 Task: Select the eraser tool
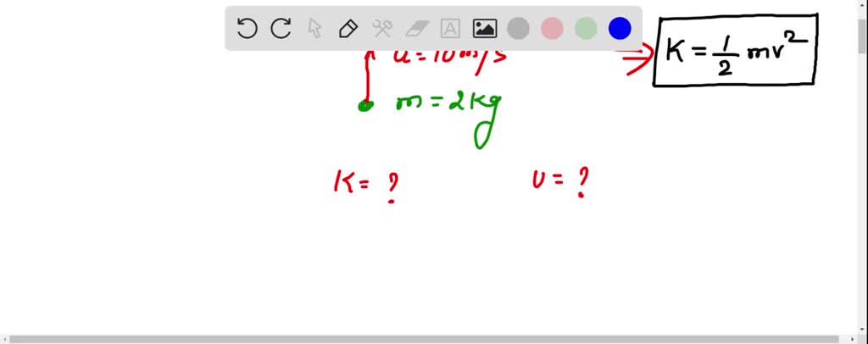[x=417, y=28]
